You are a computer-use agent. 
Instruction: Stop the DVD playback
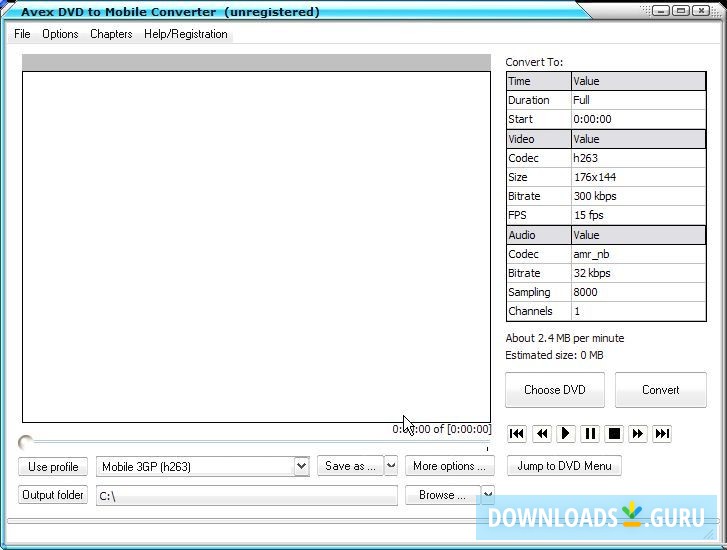pyautogui.click(x=614, y=434)
